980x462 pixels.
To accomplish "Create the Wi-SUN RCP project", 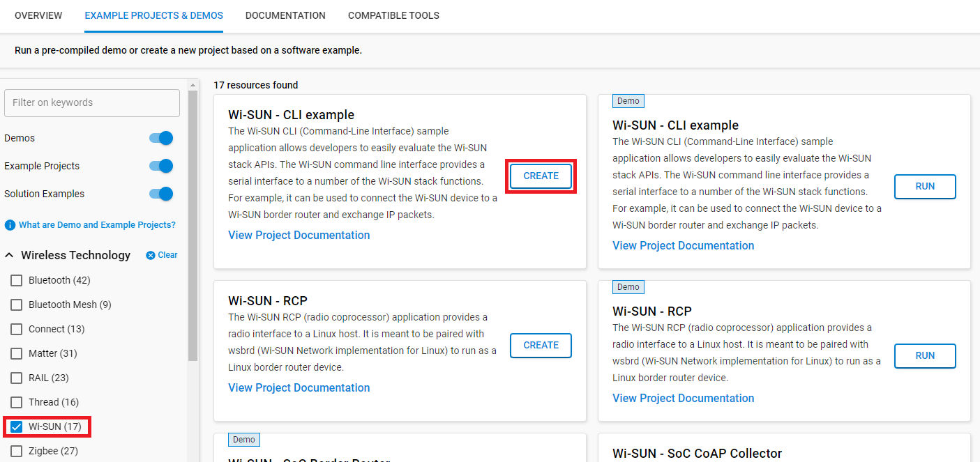I will click(x=541, y=345).
